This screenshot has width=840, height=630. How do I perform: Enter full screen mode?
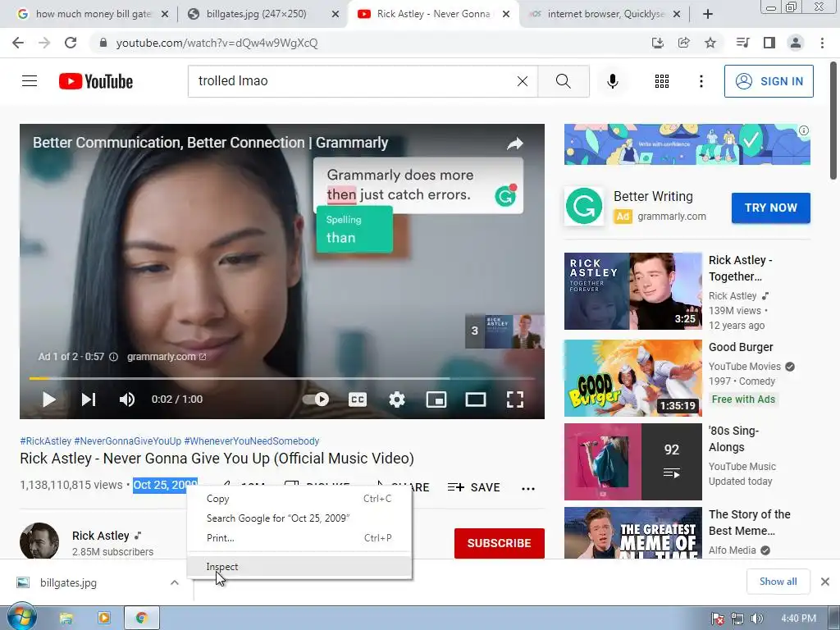pos(515,399)
